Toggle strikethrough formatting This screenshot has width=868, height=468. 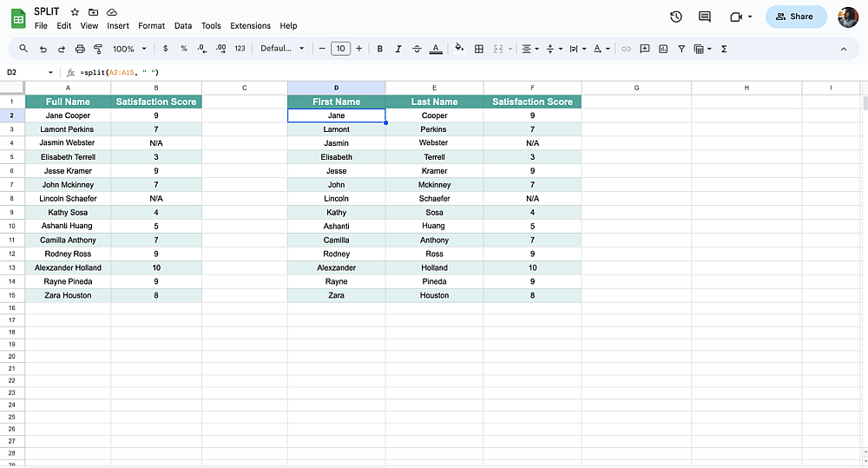click(x=417, y=49)
